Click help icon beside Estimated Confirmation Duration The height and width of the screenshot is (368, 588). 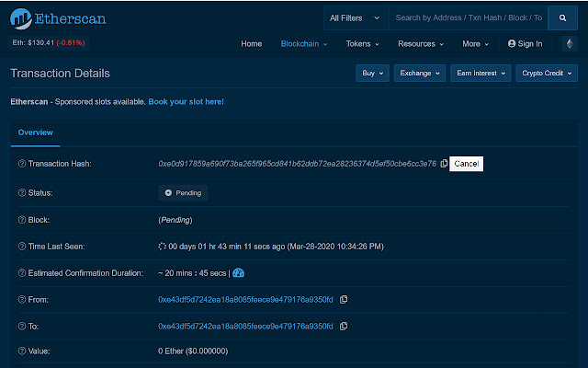tap(22, 273)
